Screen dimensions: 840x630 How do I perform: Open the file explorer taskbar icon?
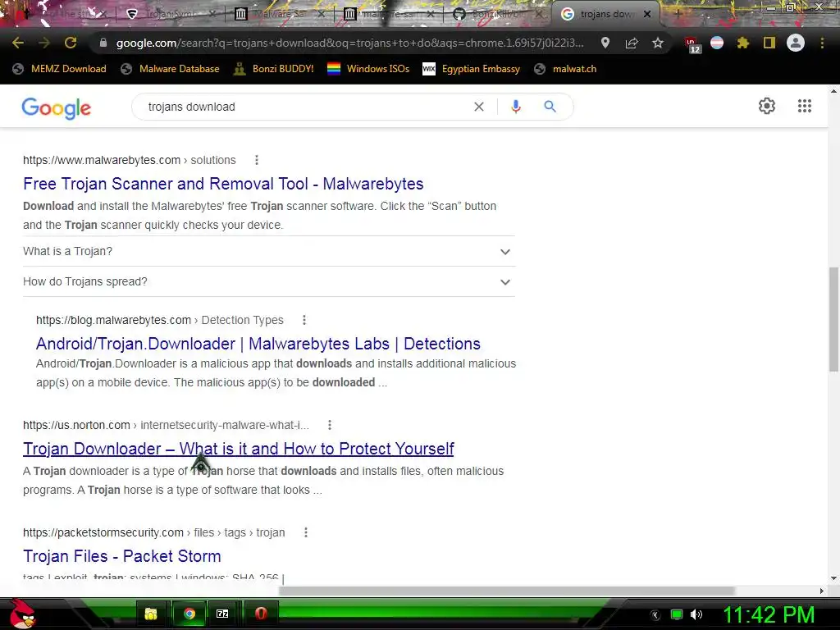click(x=151, y=614)
